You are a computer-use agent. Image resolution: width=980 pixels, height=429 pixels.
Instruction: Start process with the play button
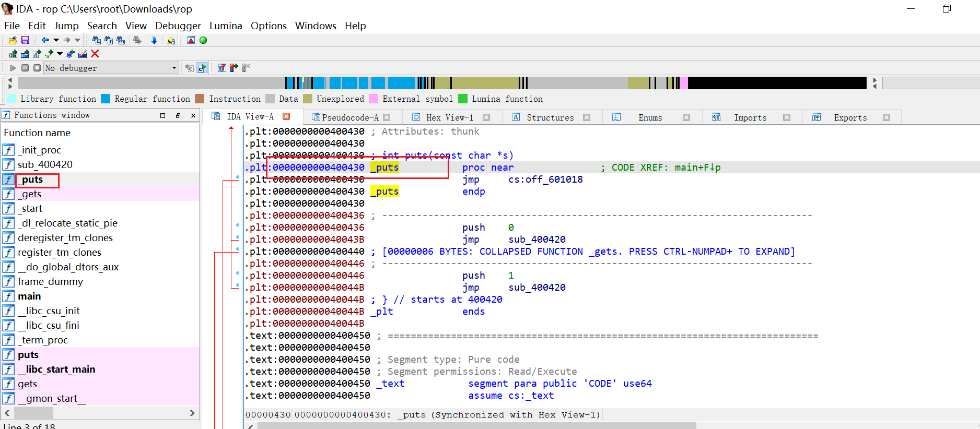(x=13, y=68)
